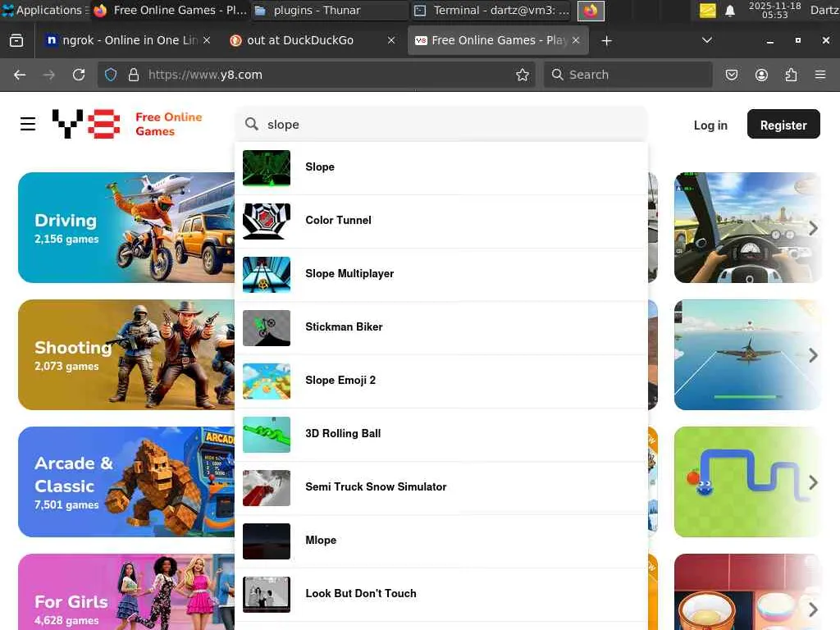Expand the list all tabs dropdown
The image size is (840, 630).
[706, 40]
